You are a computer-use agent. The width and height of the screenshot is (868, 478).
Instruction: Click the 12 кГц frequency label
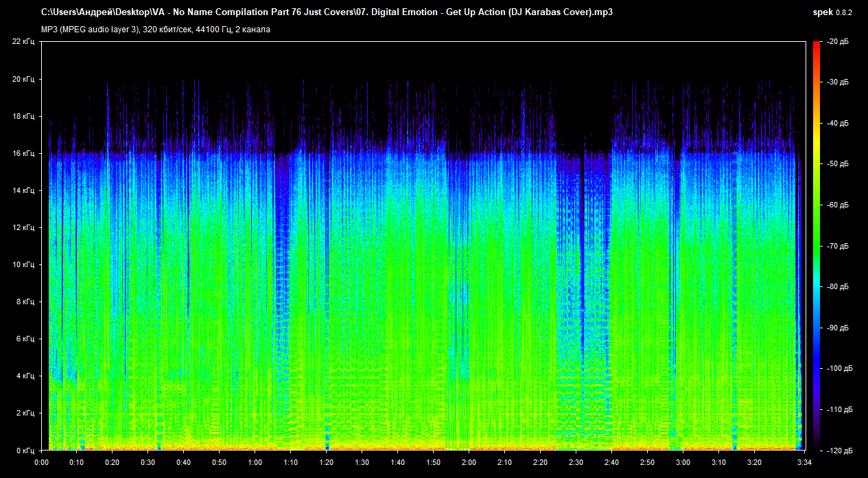pyautogui.click(x=23, y=227)
